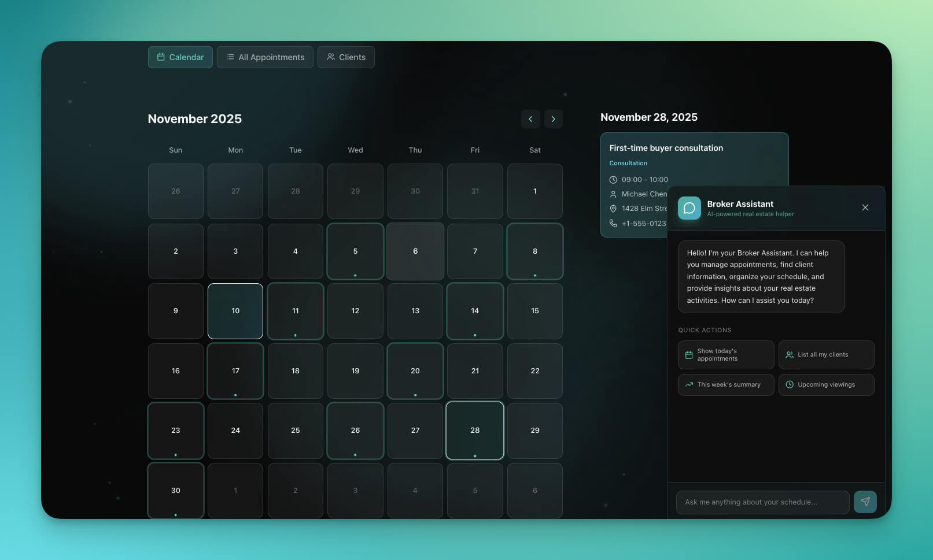The width and height of the screenshot is (933, 560).
Task: Open the Clients tab
Action: click(x=346, y=57)
